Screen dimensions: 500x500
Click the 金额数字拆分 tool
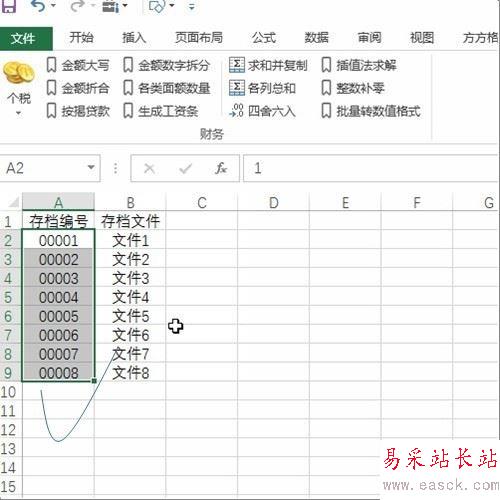[x=166, y=65]
